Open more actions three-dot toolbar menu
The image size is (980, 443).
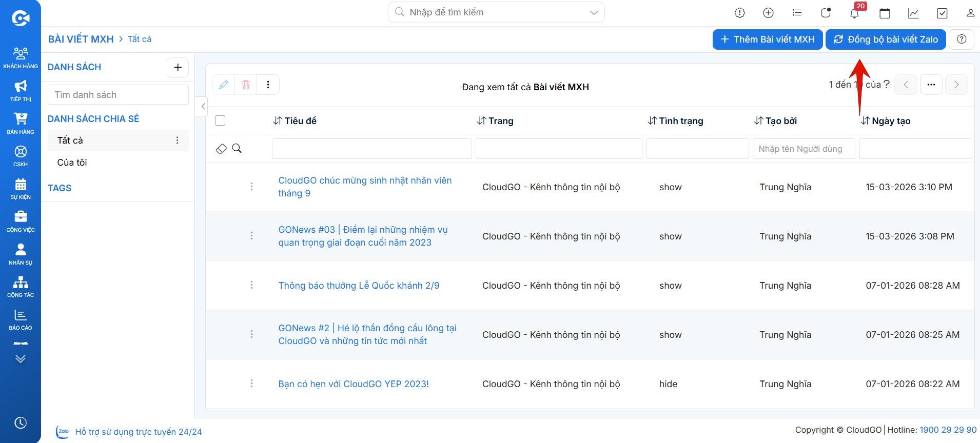coord(268,85)
